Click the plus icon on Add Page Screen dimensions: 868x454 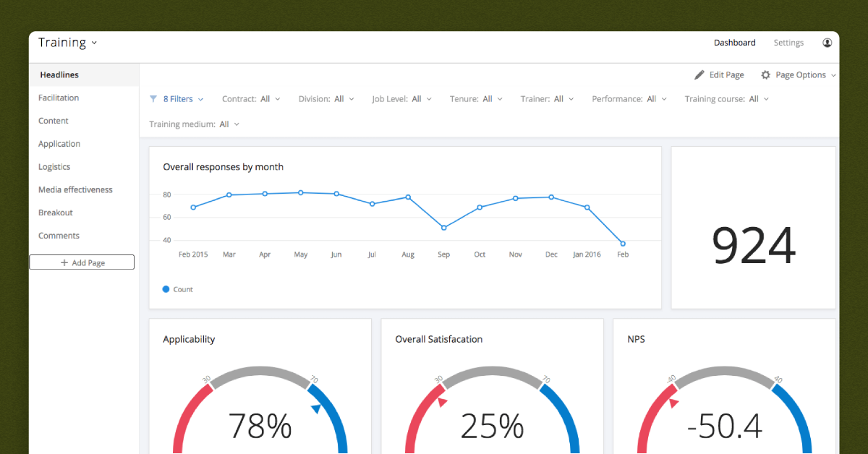pyautogui.click(x=64, y=263)
